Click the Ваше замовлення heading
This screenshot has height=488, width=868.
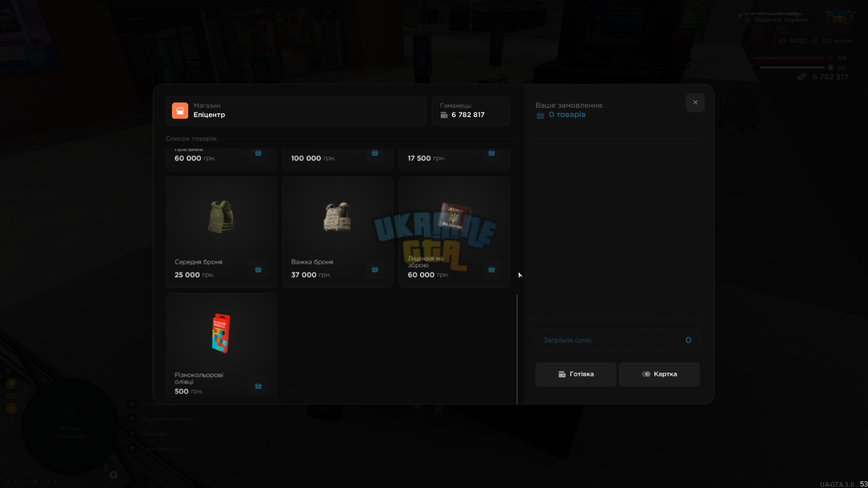[569, 105]
